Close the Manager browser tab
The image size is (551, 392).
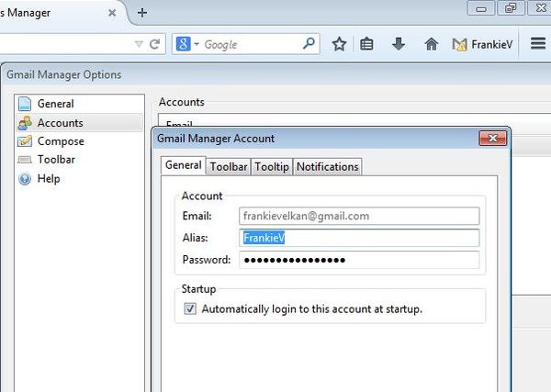[x=112, y=13]
